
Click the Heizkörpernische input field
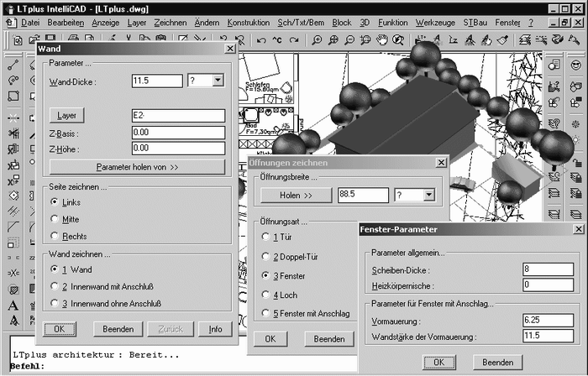[x=548, y=285]
